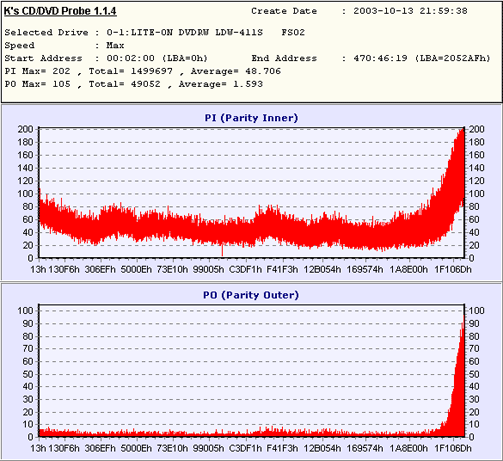Click C3DF1h on the PI chart axis
503x461 pixels.
click(x=245, y=270)
